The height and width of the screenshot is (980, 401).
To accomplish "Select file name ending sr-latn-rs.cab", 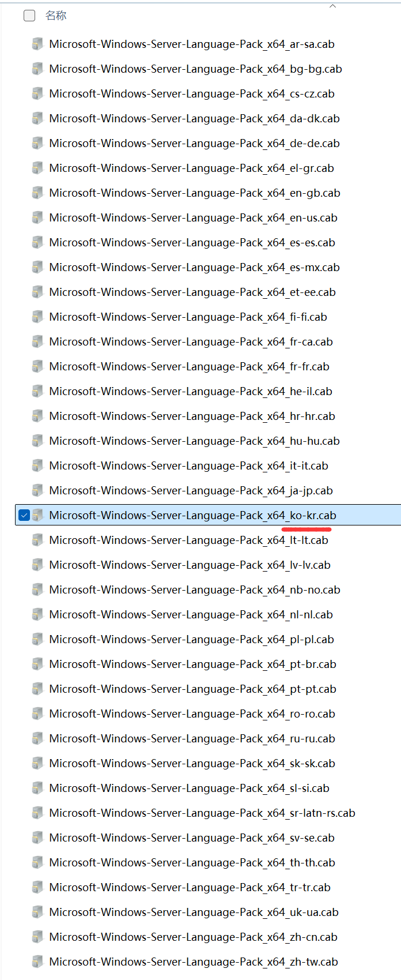I will (x=202, y=813).
